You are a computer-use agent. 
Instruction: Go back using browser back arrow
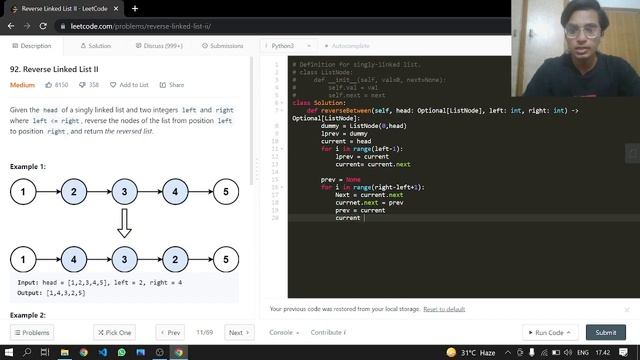(x=11, y=26)
